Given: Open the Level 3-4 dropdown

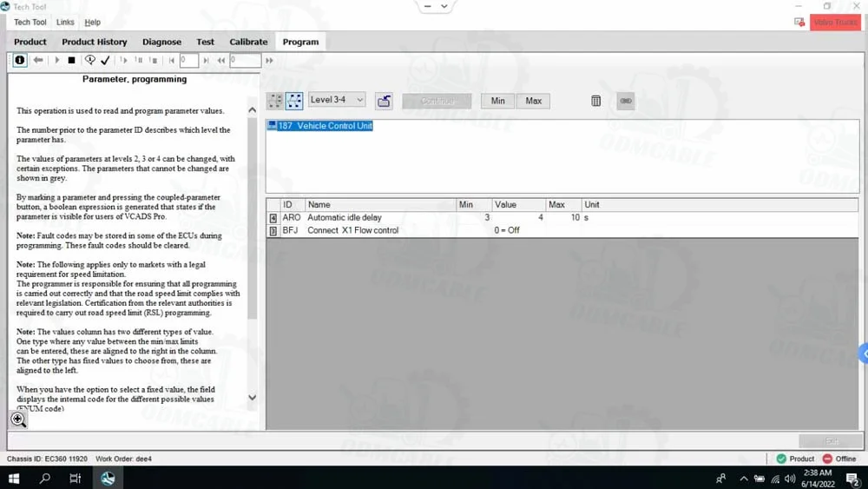Looking at the screenshot, I should point(336,101).
